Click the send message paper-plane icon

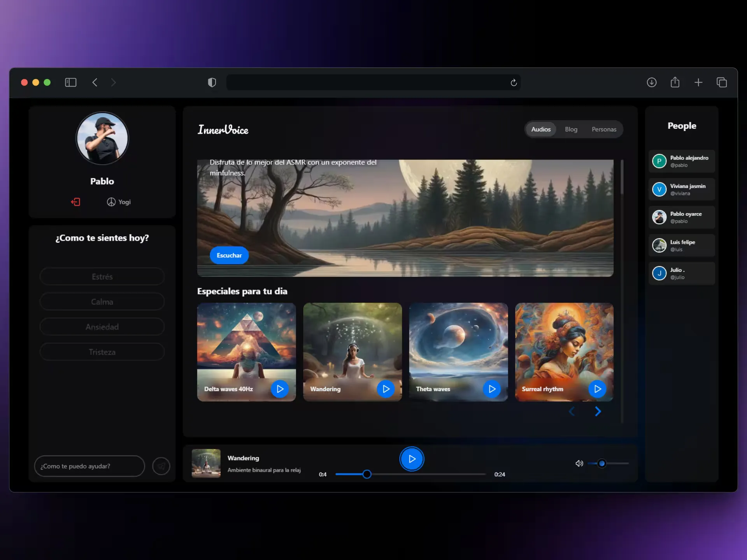pyautogui.click(x=161, y=466)
